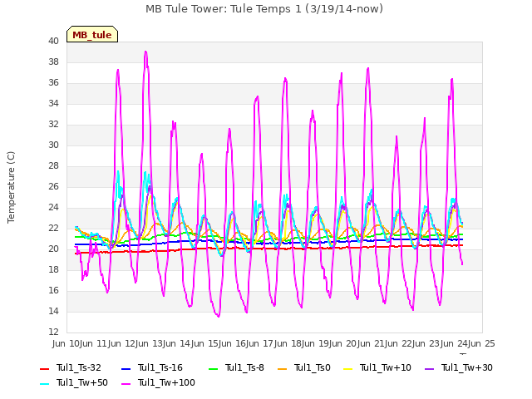Viewport: 532px width, 399px height.
Task: Click the 28 value on y-axis
Action: point(53,166)
